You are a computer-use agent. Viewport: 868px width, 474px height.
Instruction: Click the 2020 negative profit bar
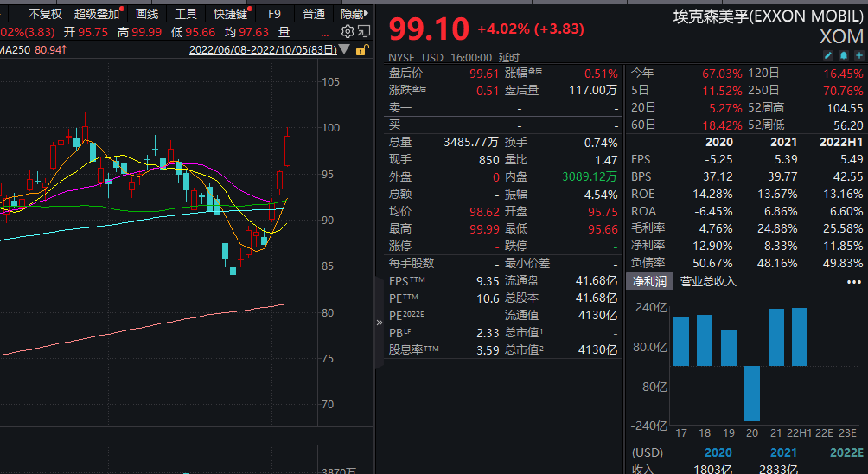tap(752, 394)
